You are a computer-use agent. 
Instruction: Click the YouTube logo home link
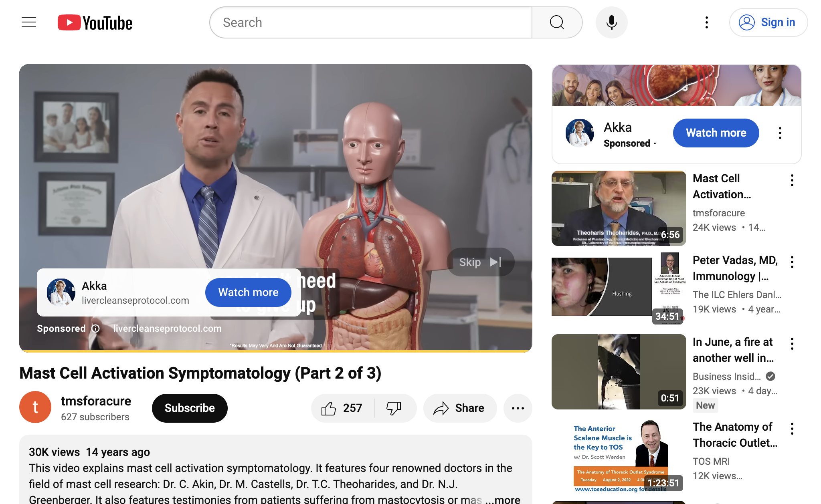coord(95,23)
